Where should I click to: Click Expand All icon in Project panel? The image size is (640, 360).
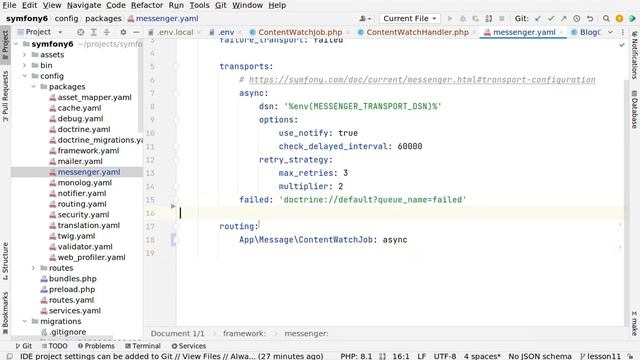[x=93, y=32]
